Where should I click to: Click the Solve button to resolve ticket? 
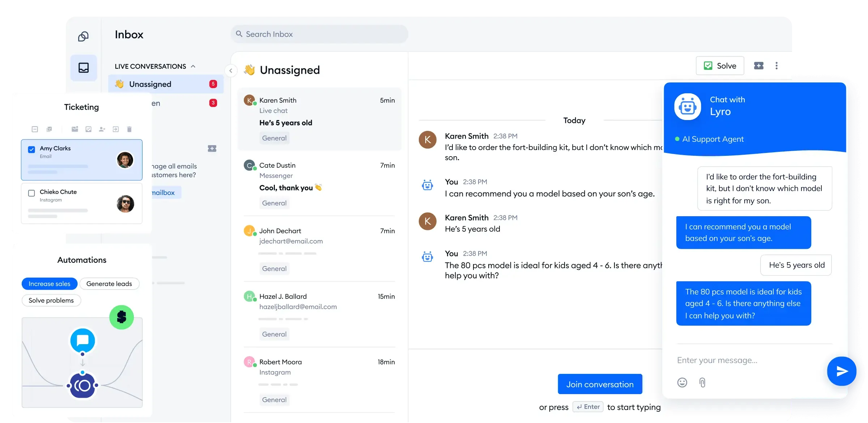pos(720,65)
